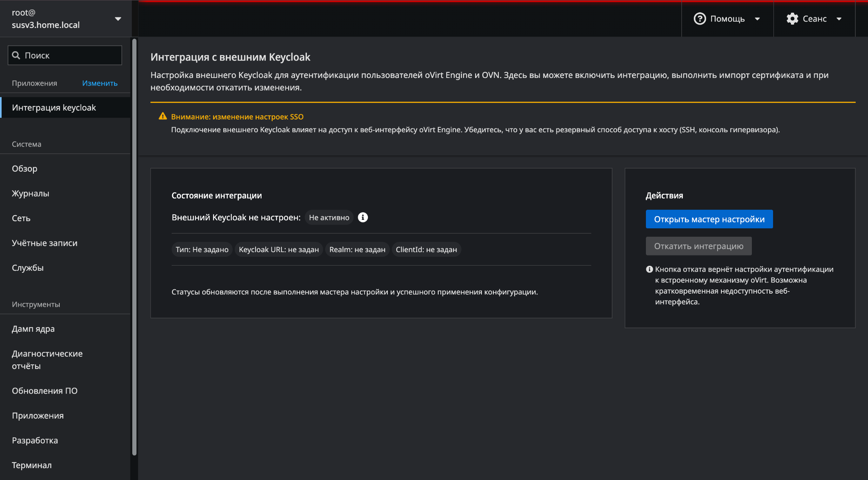Click the search magnifier icon
The image size is (868, 480).
[16, 55]
